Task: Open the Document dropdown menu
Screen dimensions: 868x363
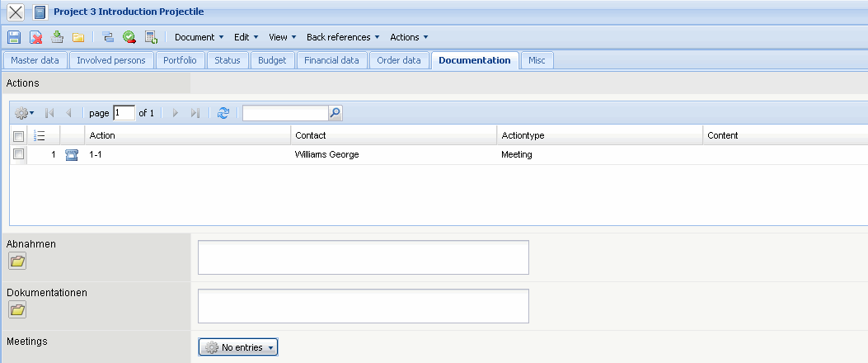Action: pyautogui.click(x=199, y=37)
